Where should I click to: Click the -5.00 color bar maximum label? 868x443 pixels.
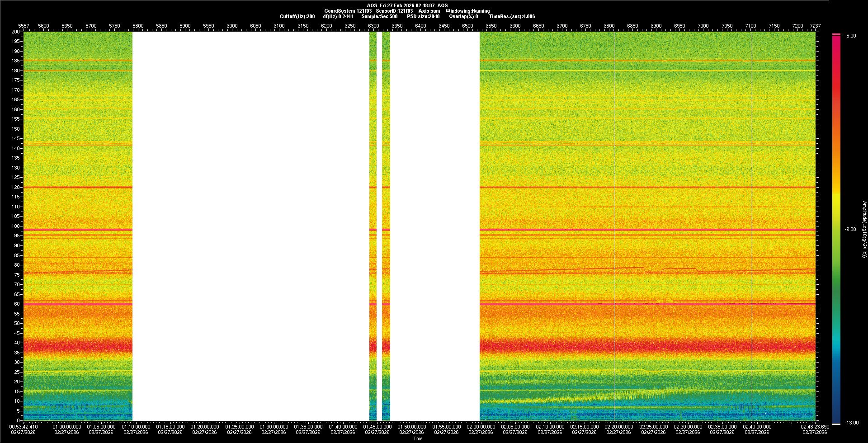click(850, 36)
